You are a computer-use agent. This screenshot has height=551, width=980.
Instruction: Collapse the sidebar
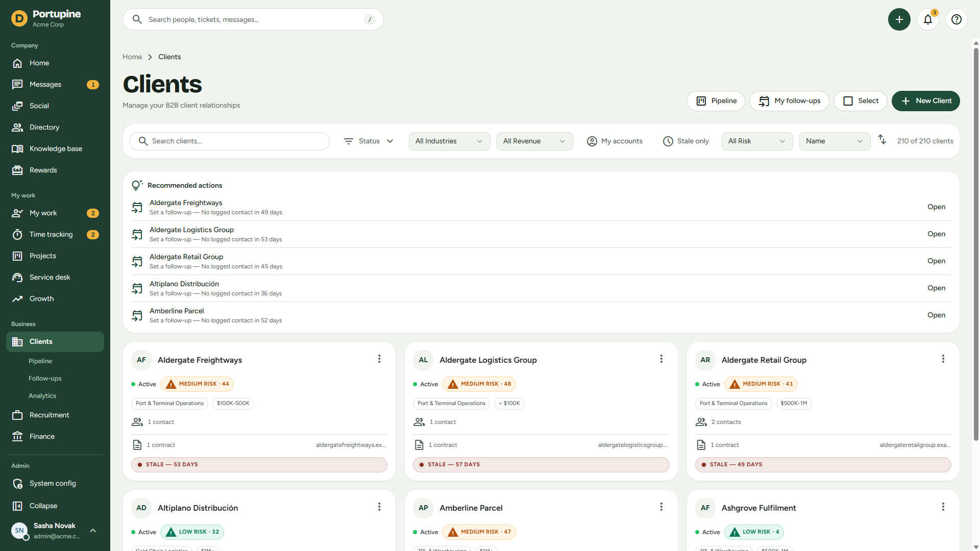55,506
